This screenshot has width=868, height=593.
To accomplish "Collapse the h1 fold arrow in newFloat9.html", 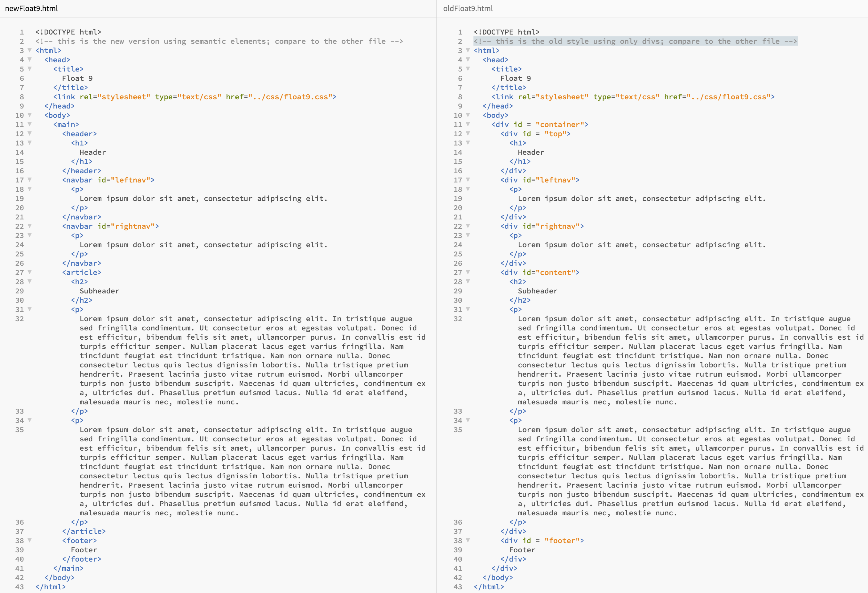I will coord(30,143).
